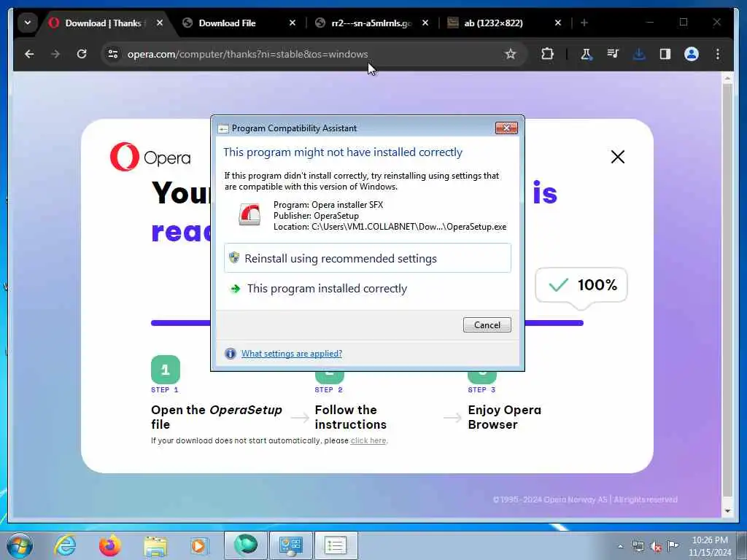Click the opera.com address bar URL
Image resolution: width=747 pixels, height=560 pixels.
point(247,54)
